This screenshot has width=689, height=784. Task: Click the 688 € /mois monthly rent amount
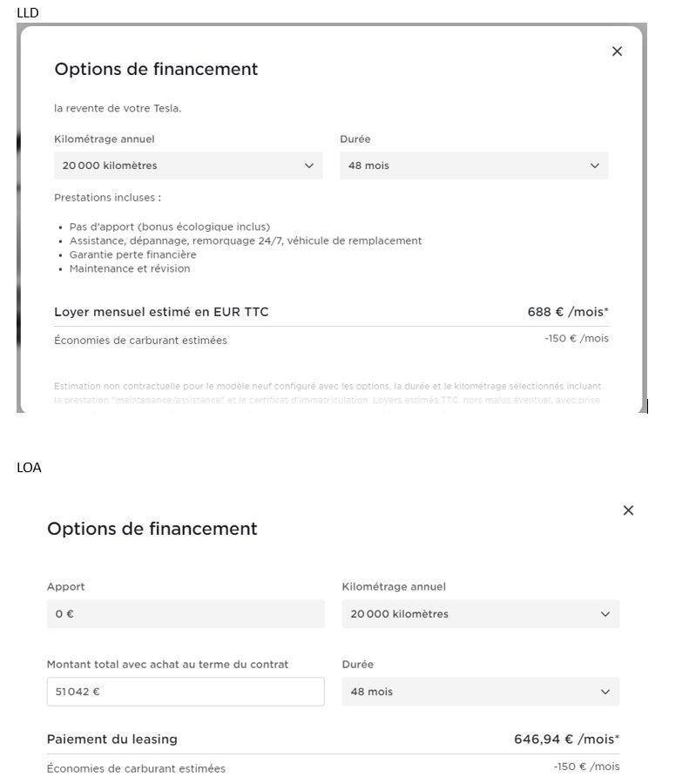click(x=568, y=312)
